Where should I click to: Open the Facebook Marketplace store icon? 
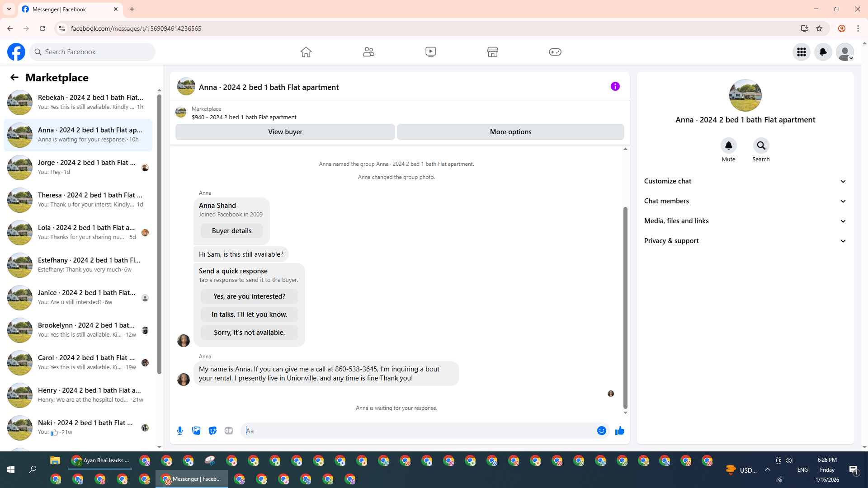[492, 52]
